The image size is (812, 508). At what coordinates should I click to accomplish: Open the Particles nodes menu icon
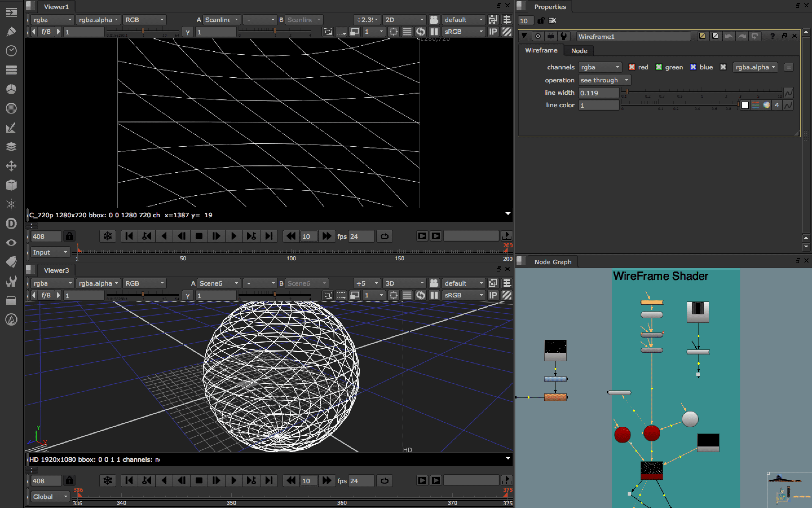[x=11, y=204]
